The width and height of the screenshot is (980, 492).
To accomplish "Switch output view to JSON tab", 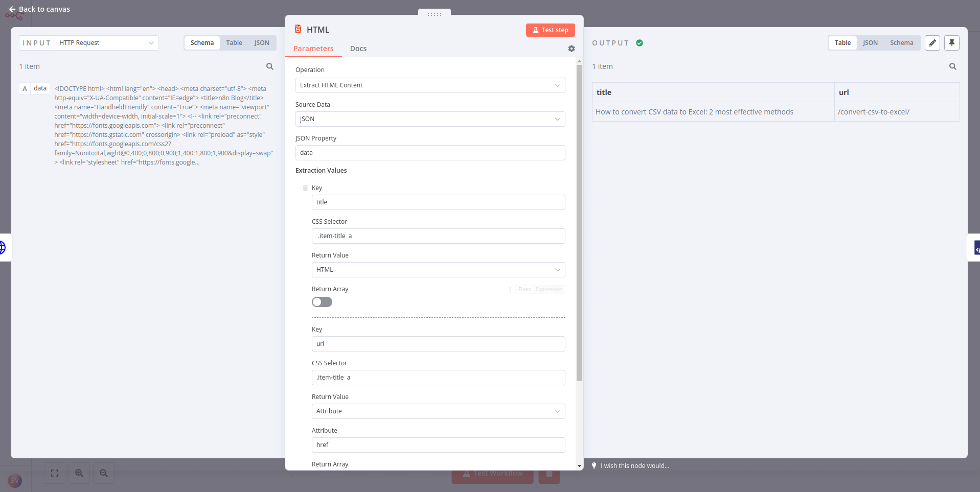I will 870,43.
